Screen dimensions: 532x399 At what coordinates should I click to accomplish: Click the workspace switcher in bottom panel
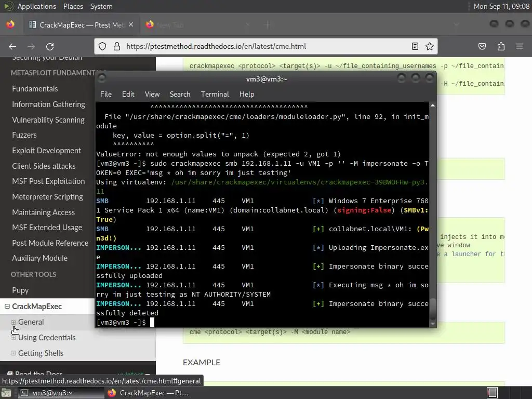493,393
